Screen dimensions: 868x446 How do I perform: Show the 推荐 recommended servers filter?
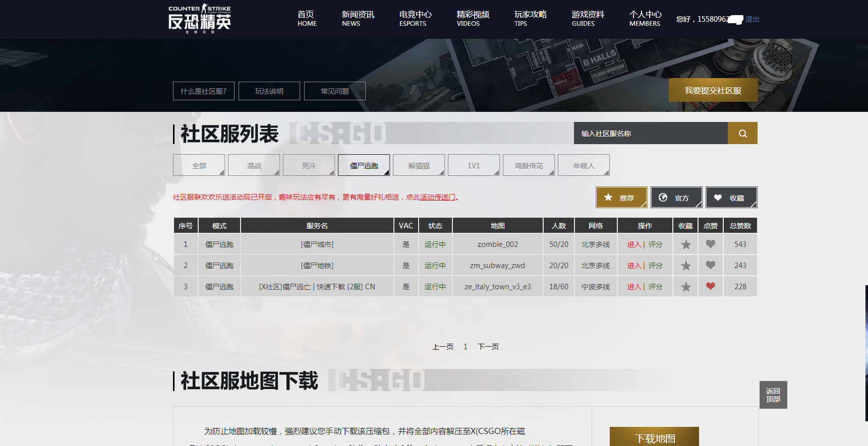point(621,198)
